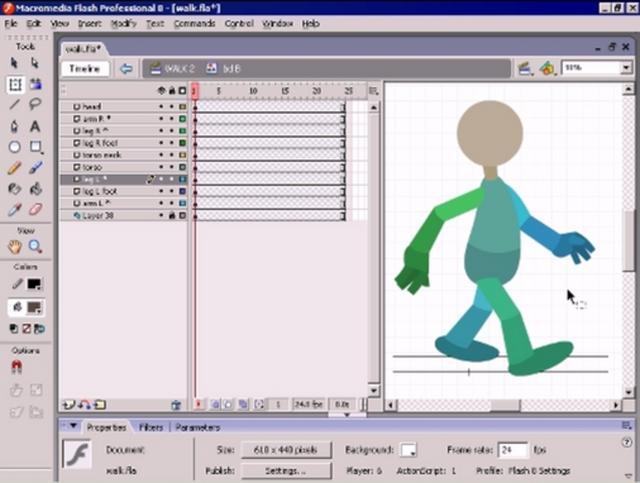Select the Brush tool

36,167
